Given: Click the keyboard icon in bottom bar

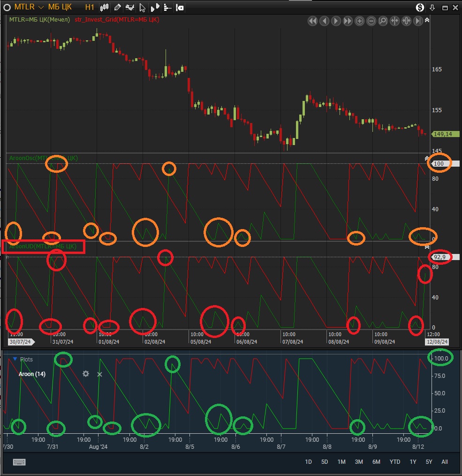Looking at the screenshot, I should tap(19, 462).
